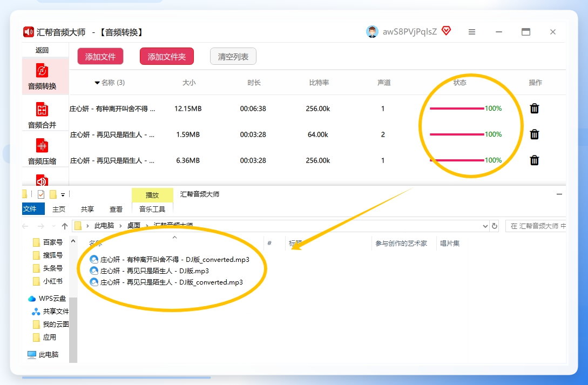
Task: Refresh the Explorer folder view
Action: coord(495,226)
